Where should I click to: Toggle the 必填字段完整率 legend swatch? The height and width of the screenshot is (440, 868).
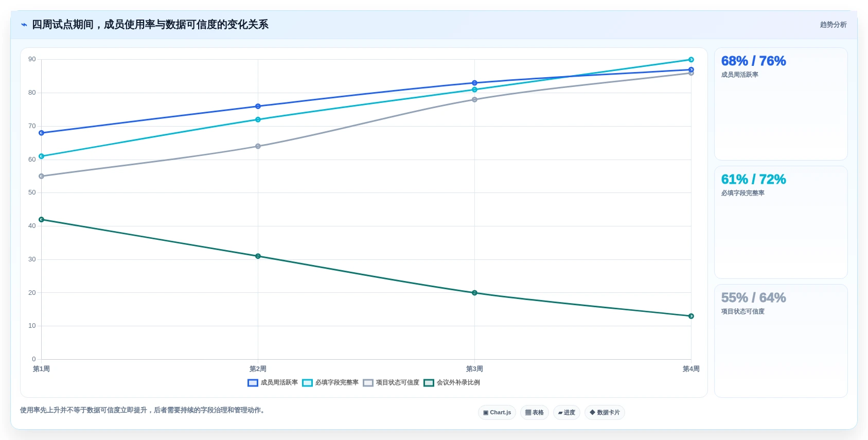[x=307, y=383]
